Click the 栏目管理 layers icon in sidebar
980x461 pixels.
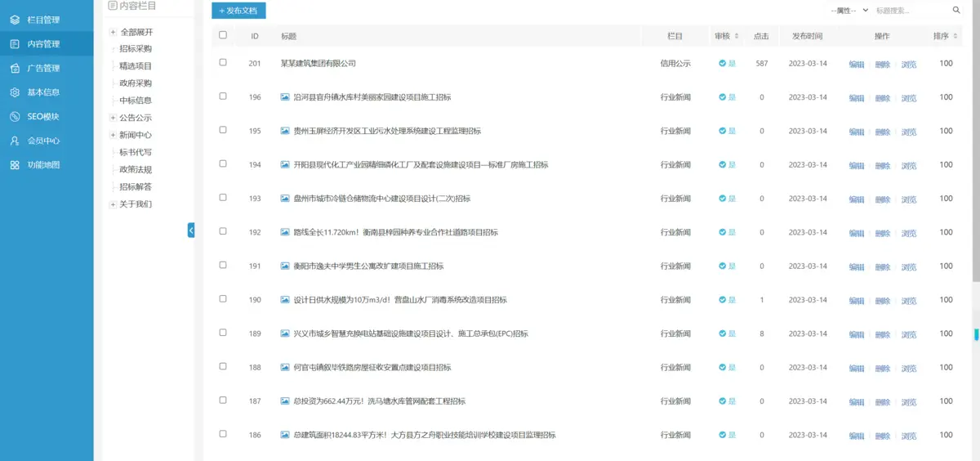[15, 20]
